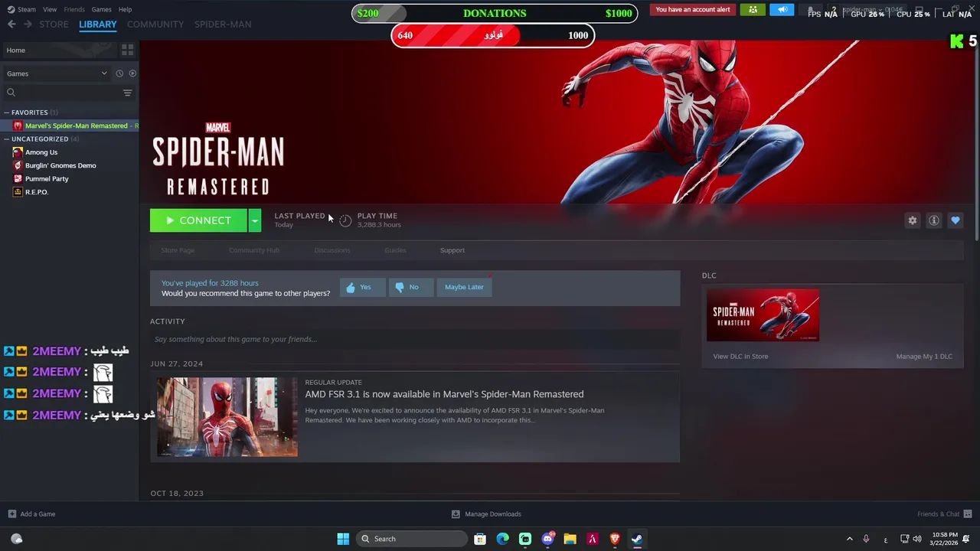Screen dimensions: 980x551
Task: Show ready-to-play games filter icon
Action: [132, 73]
